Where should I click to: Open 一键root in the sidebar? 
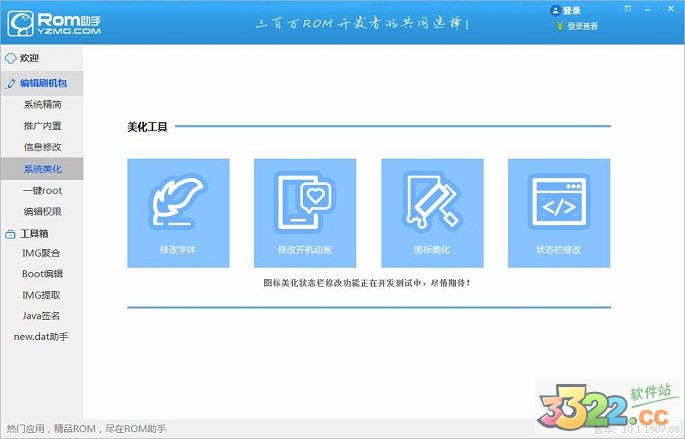42,190
